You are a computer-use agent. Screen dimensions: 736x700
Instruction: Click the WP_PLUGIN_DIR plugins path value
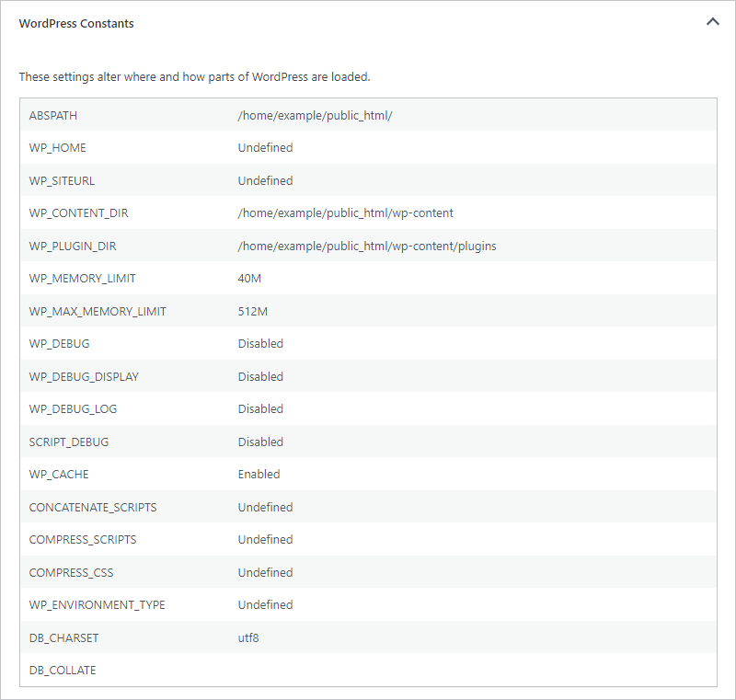[367, 246]
